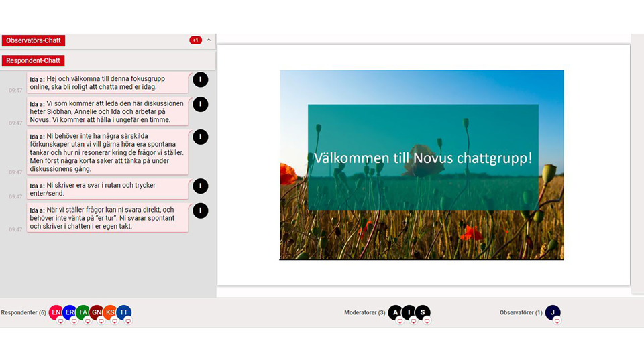This screenshot has width=644, height=362.
Task: Click the device icon under GN avatar
Action: [x=101, y=321]
